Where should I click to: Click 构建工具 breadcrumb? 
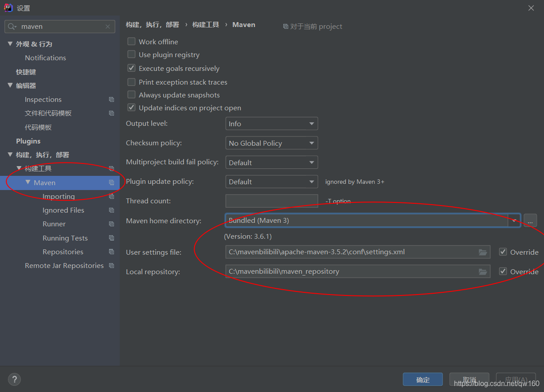206,25
